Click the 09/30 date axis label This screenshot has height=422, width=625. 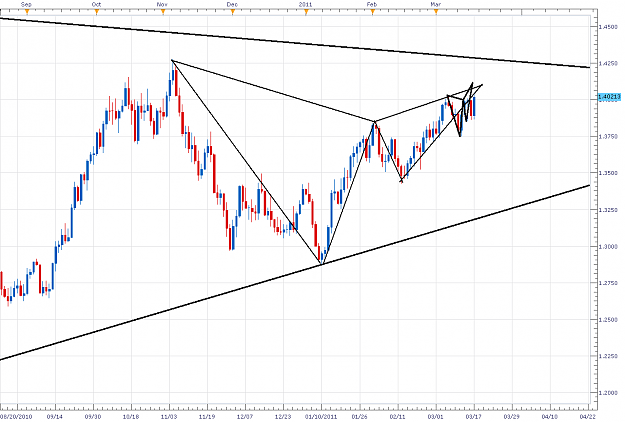[93, 416]
